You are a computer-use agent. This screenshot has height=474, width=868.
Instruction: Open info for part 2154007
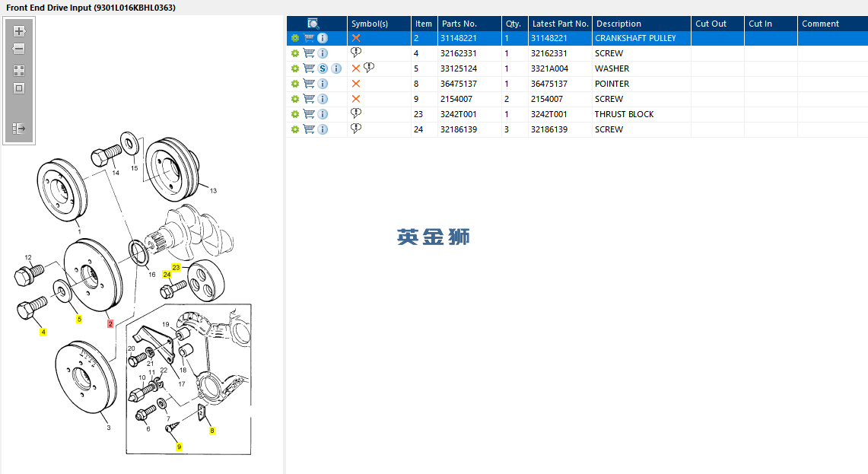click(323, 99)
